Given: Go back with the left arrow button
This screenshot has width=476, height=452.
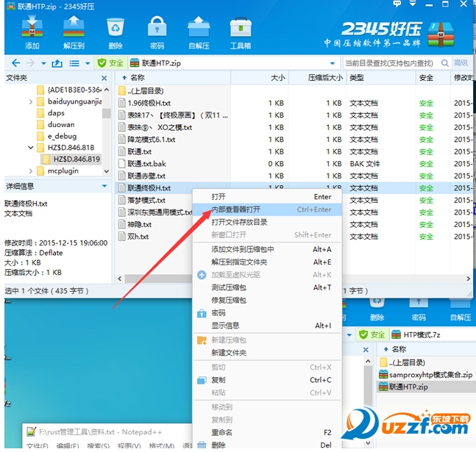Looking at the screenshot, I should 15,63.
